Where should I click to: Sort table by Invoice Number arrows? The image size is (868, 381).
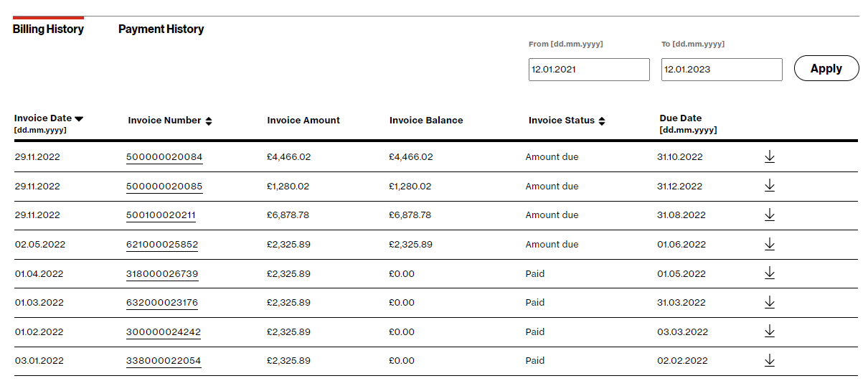click(209, 121)
